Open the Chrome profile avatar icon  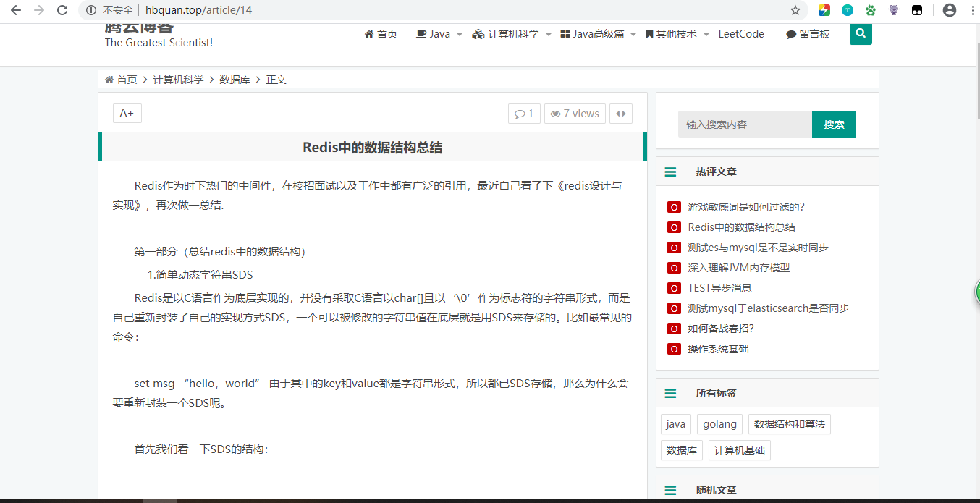pyautogui.click(x=949, y=10)
